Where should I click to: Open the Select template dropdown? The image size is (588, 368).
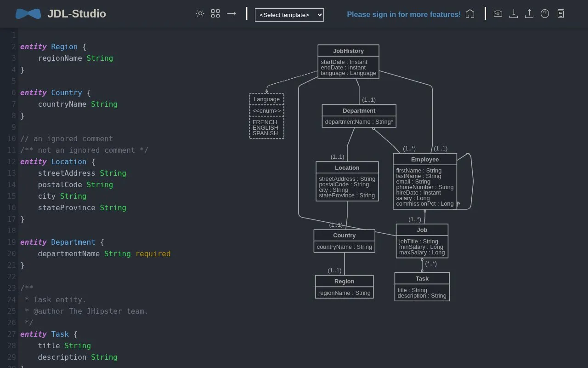[289, 15]
